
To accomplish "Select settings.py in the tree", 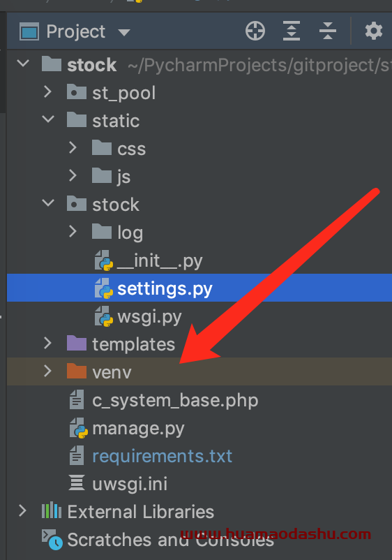I will click(x=199, y=288).
